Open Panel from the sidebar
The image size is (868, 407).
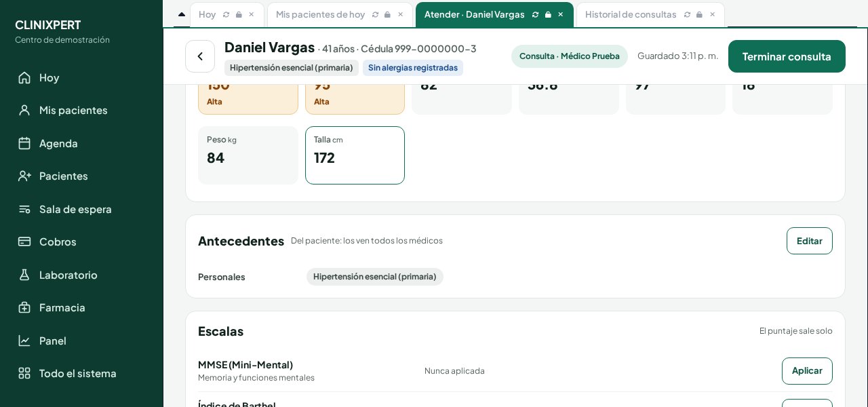[x=81, y=341]
